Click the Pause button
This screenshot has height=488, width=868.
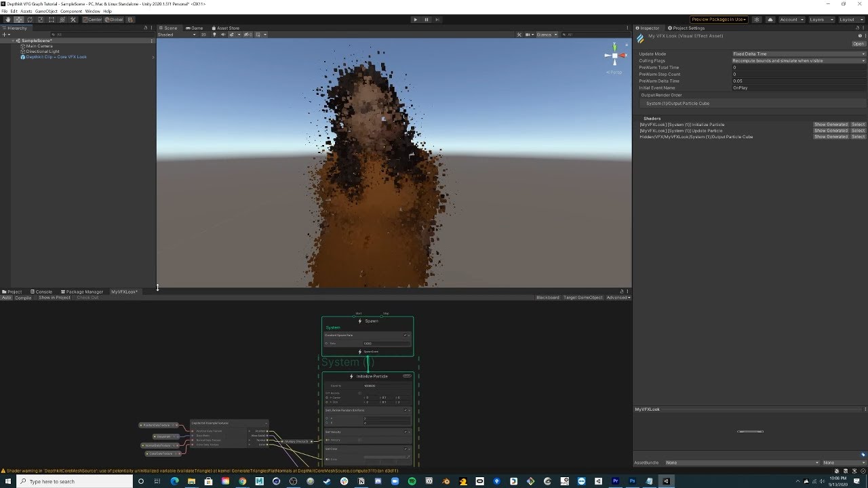coord(426,20)
